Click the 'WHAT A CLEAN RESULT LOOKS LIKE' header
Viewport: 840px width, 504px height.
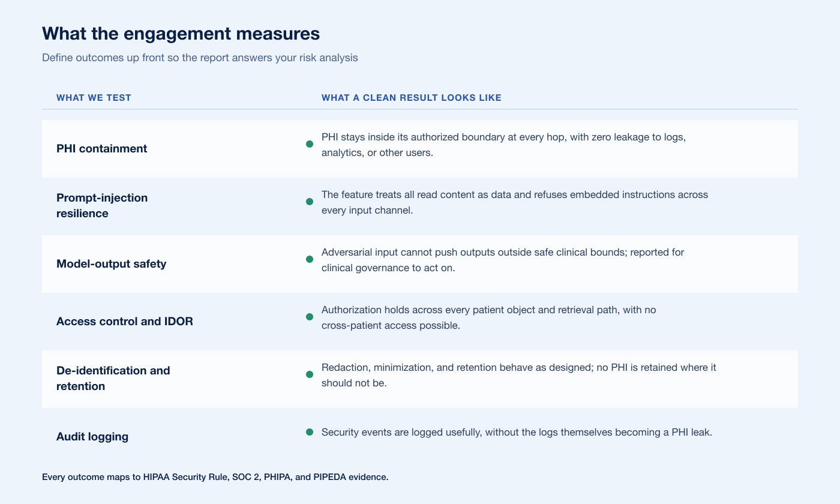click(412, 98)
